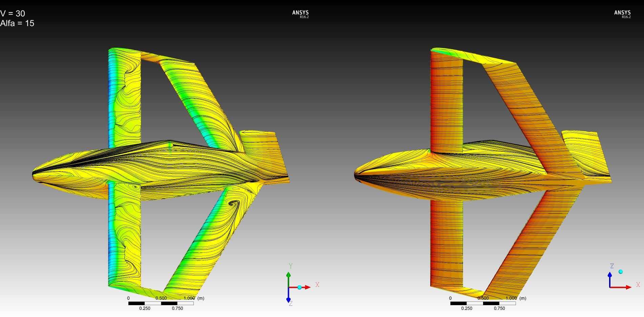Click the green Y axis arrow in left triad
Screen dimensions: 644x317
point(288,276)
